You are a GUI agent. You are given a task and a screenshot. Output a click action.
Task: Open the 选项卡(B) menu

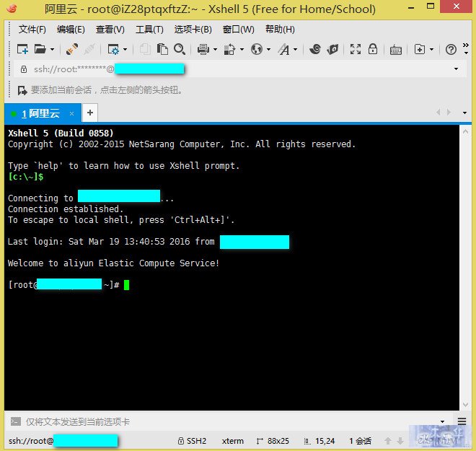coord(193,30)
